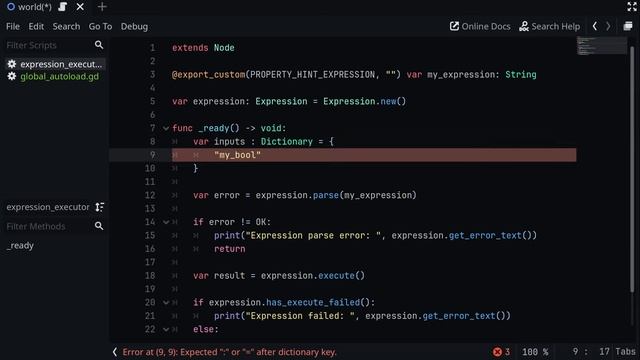Open the Go To menu

pyautogui.click(x=100, y=27)
